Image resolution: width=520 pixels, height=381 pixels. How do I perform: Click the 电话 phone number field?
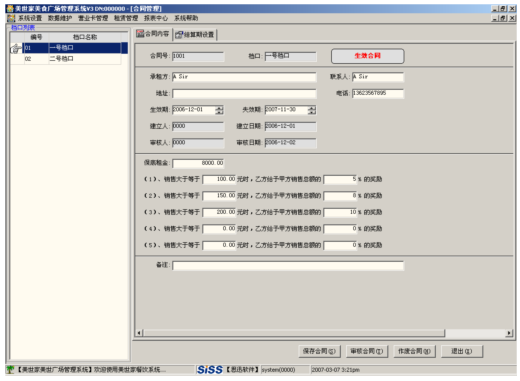point(378,93)
